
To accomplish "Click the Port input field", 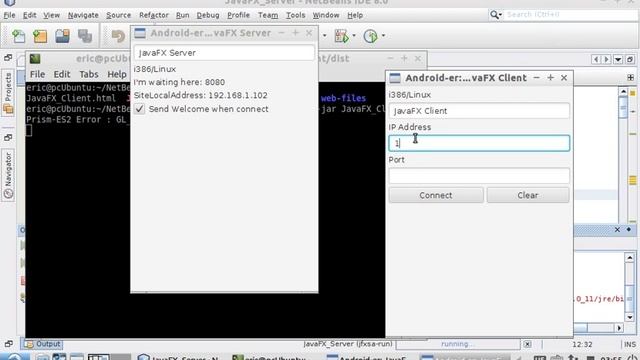I will point(479,176).
